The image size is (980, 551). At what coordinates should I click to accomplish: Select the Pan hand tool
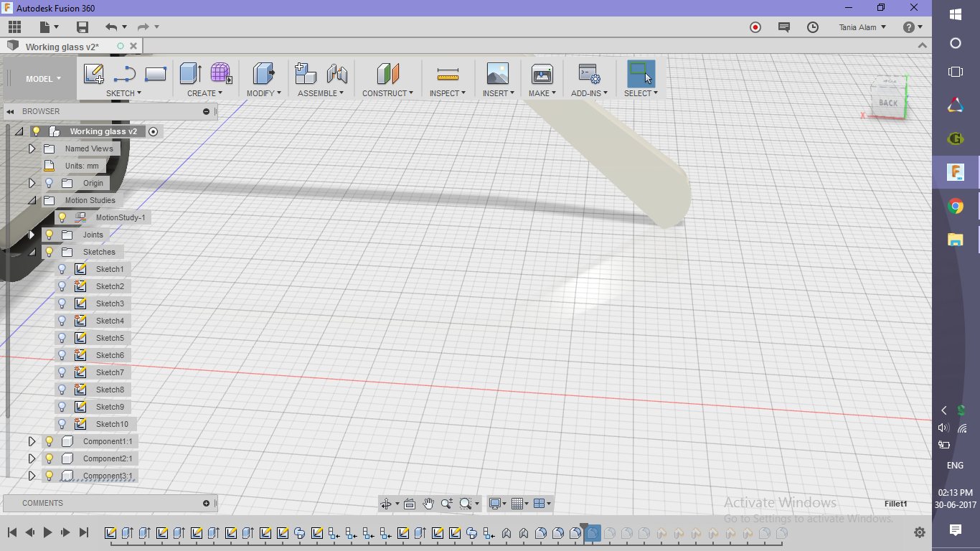click(428, 504)
